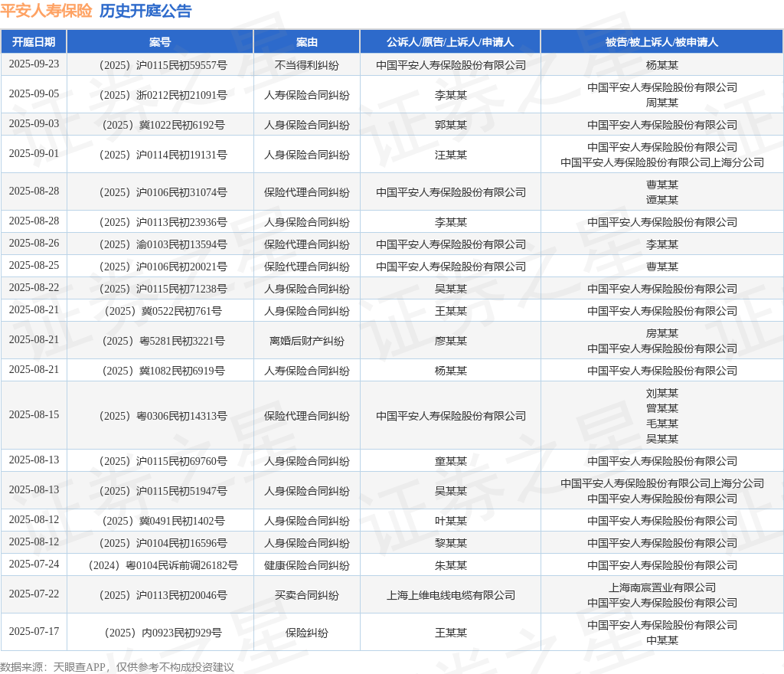
Task: Select defendant 刘某某
Action: [x=662, y=394]
